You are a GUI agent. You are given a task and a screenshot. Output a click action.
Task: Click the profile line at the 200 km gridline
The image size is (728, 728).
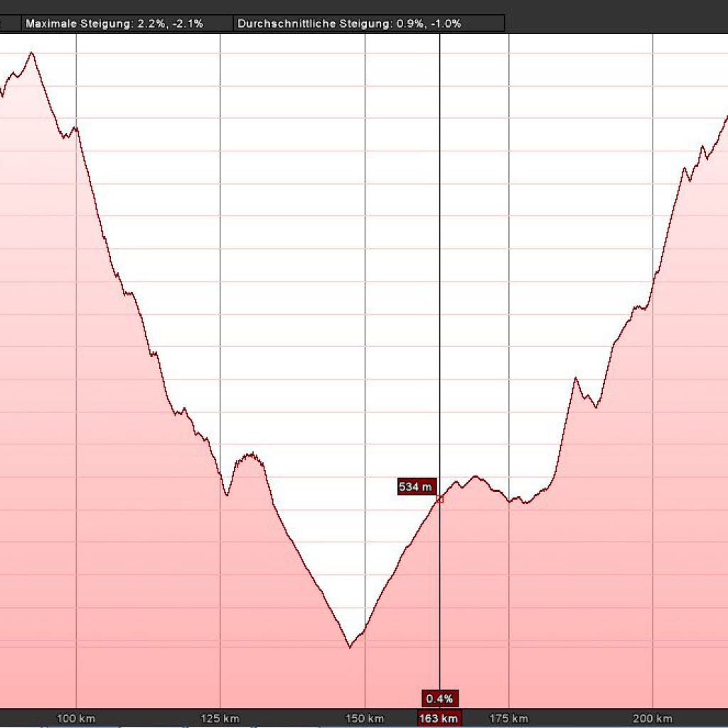653,282
